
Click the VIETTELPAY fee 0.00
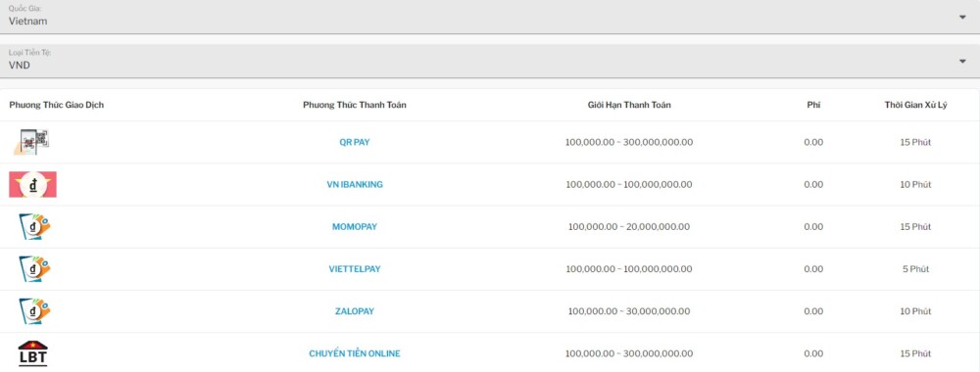[x=813, y=269]
